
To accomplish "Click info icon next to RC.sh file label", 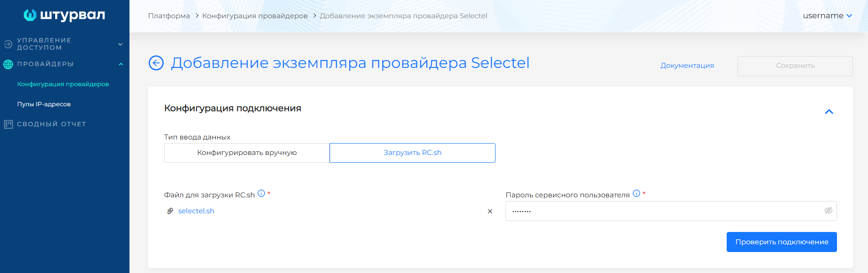I will pyautogui.click(x=261, y=193).
